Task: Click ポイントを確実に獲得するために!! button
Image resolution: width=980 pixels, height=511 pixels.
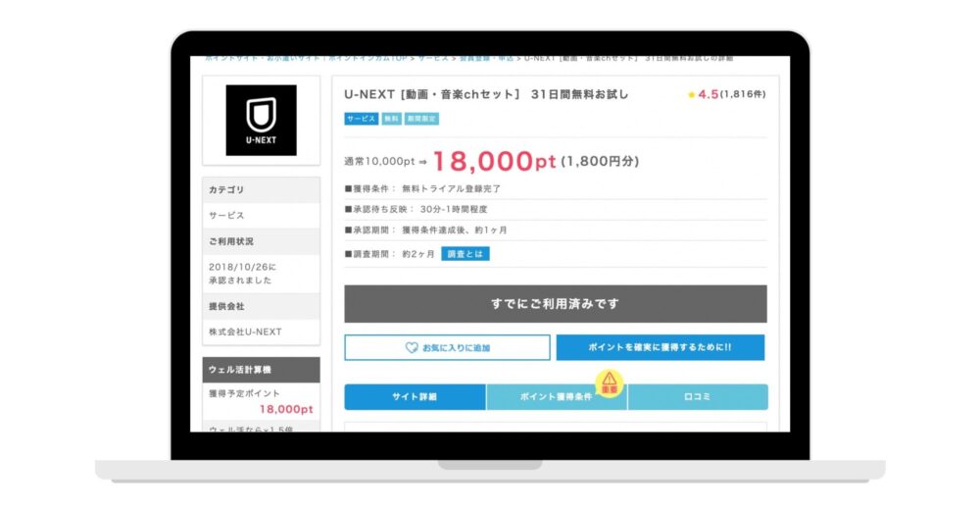Action: (660, 348)
